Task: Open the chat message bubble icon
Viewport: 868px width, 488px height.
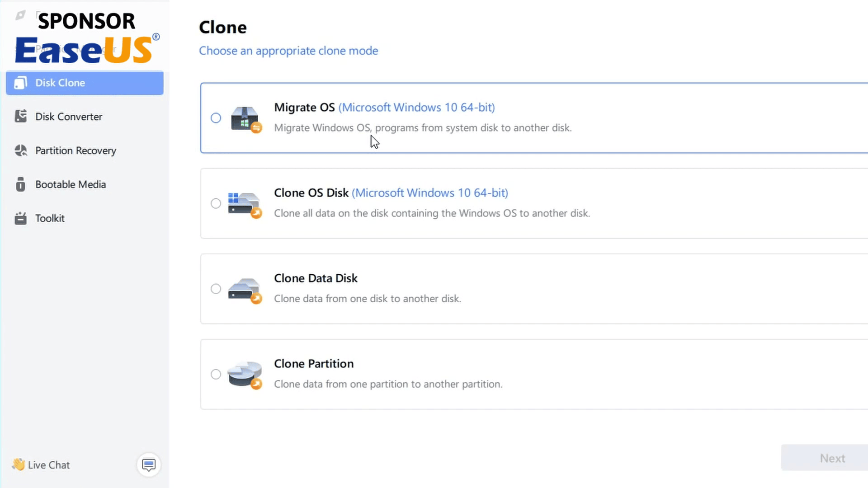Action: click(x=149, y=465)
